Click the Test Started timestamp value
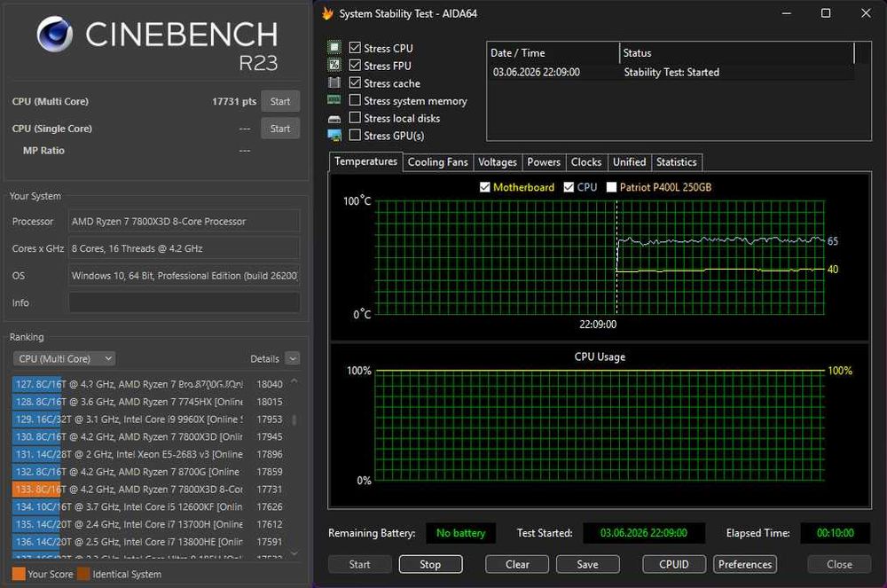 [x=644, y=533]
